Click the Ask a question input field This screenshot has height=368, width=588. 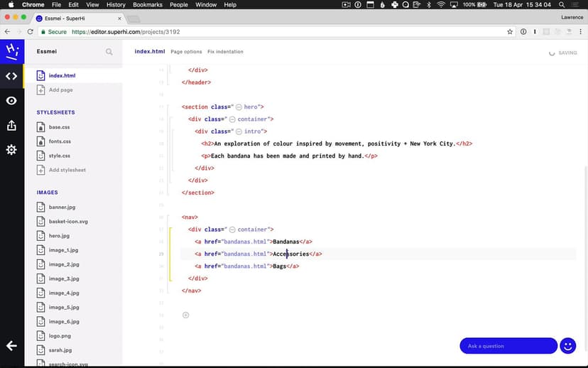(x=508, y=346)
